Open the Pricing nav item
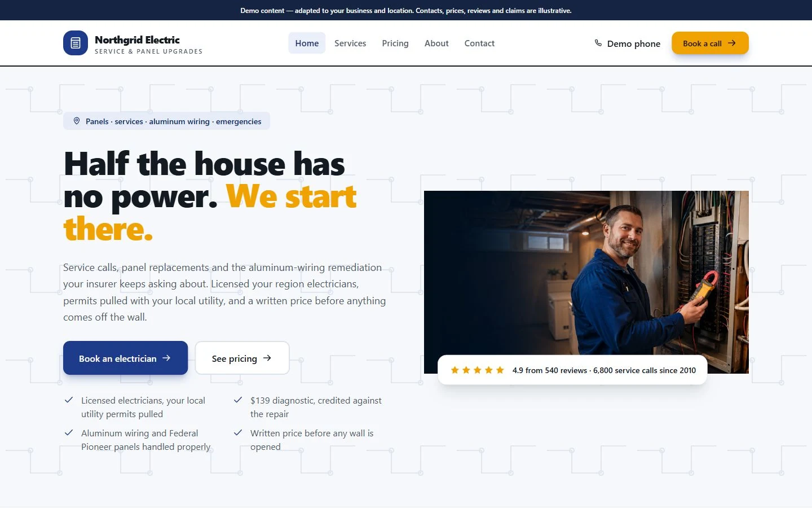The height and width of the screenshot is (508, 812). [x=395, y=43]
